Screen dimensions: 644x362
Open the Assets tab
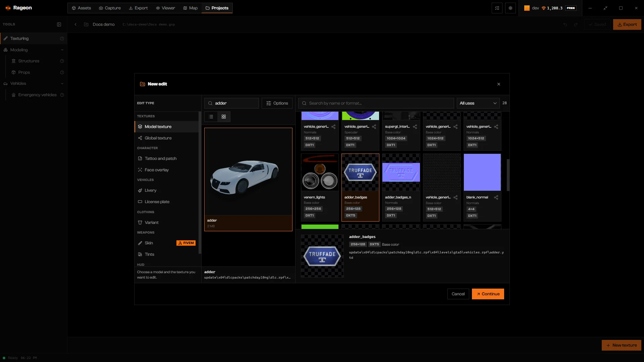[82, 8]
